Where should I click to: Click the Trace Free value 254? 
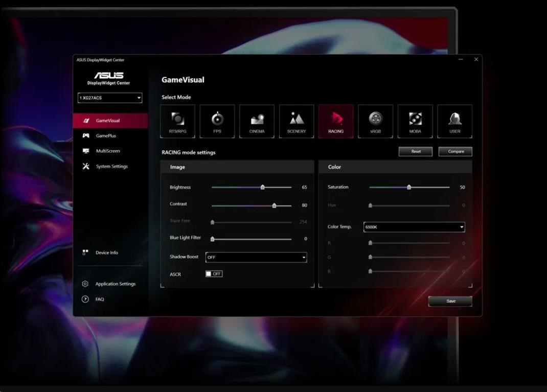(x=303, y=222)
